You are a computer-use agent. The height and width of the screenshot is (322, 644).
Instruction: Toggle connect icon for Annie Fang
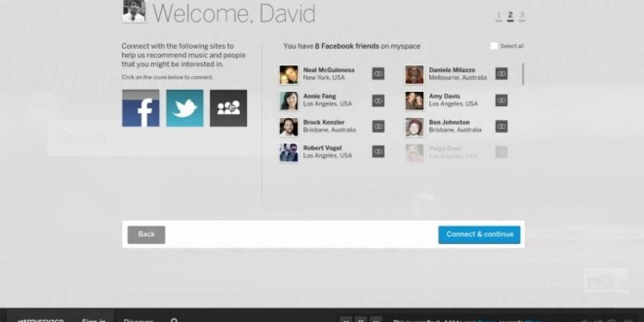[x=378, y=100]
